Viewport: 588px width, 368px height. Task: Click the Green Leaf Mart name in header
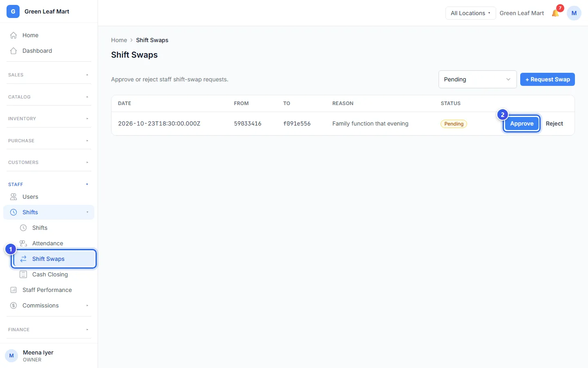521,13
